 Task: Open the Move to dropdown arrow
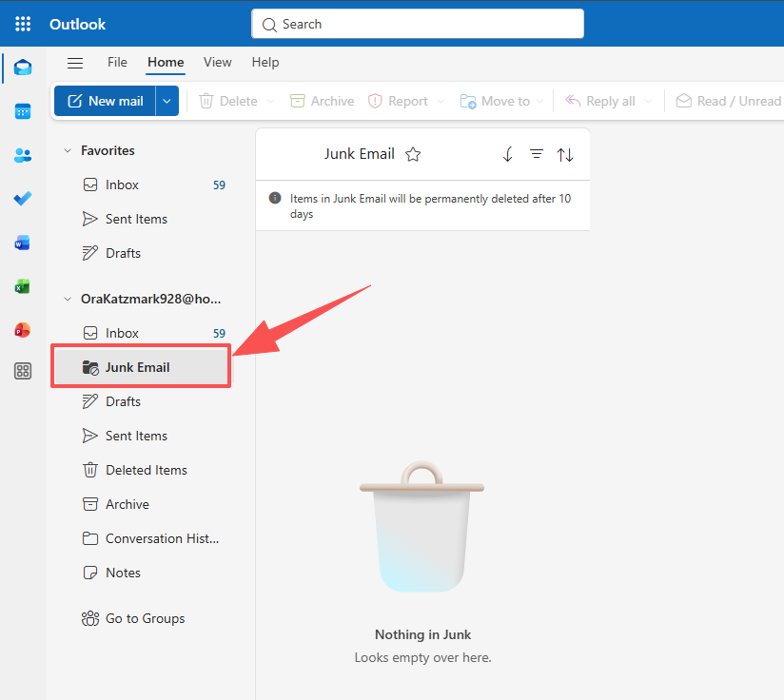pyautogui.click(x=540, y=102)
